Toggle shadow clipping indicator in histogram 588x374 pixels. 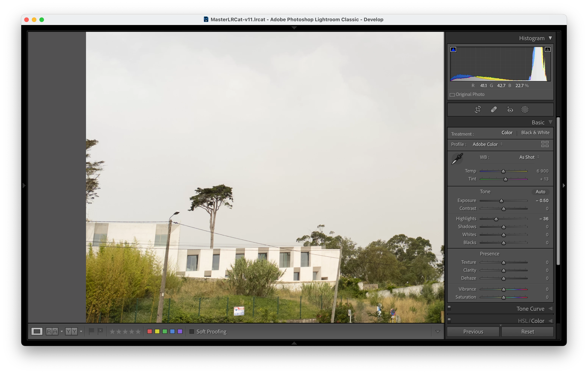(x=453, y=50)
